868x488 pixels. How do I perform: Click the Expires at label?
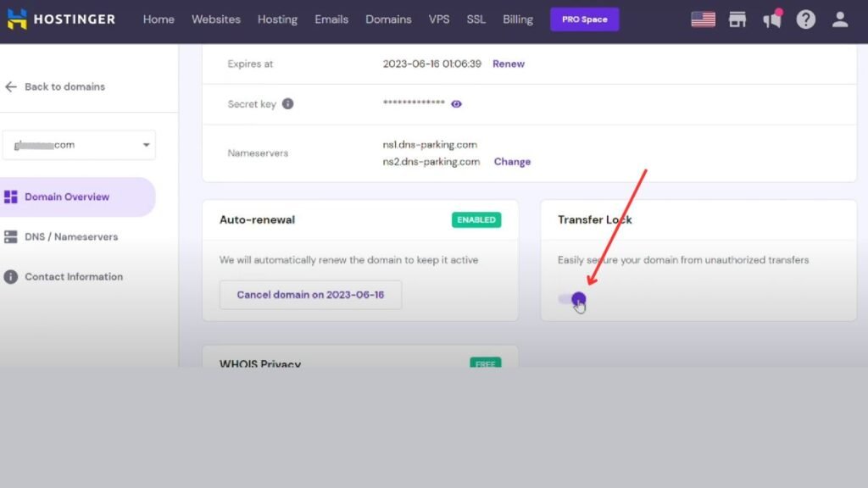tap(250, 64)
